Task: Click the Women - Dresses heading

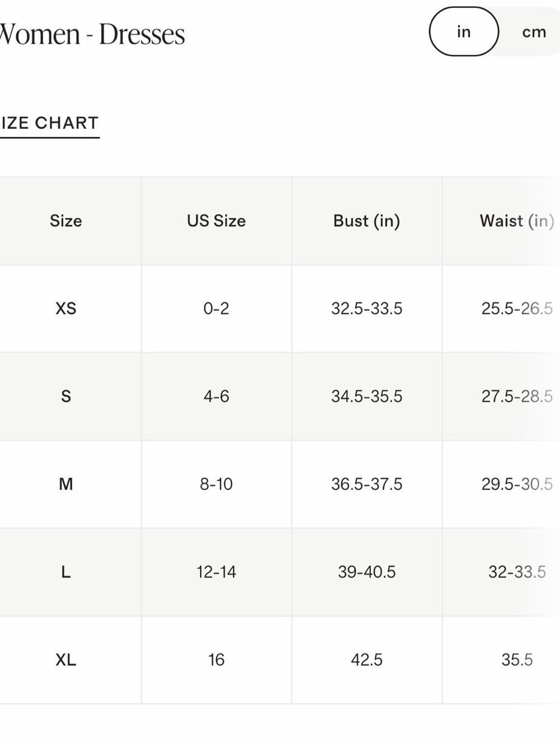Action: pos(92,34)
